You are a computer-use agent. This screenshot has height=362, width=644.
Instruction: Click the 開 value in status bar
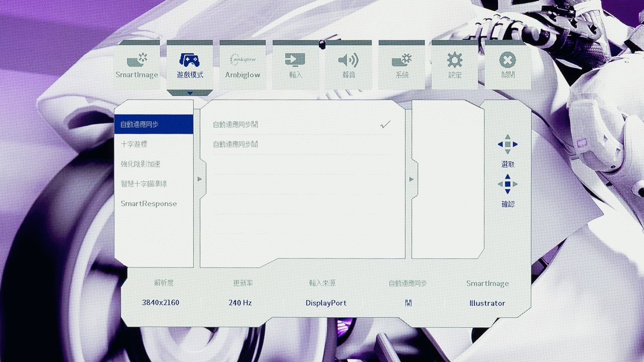pyautogui.click(x=408, y=303)
